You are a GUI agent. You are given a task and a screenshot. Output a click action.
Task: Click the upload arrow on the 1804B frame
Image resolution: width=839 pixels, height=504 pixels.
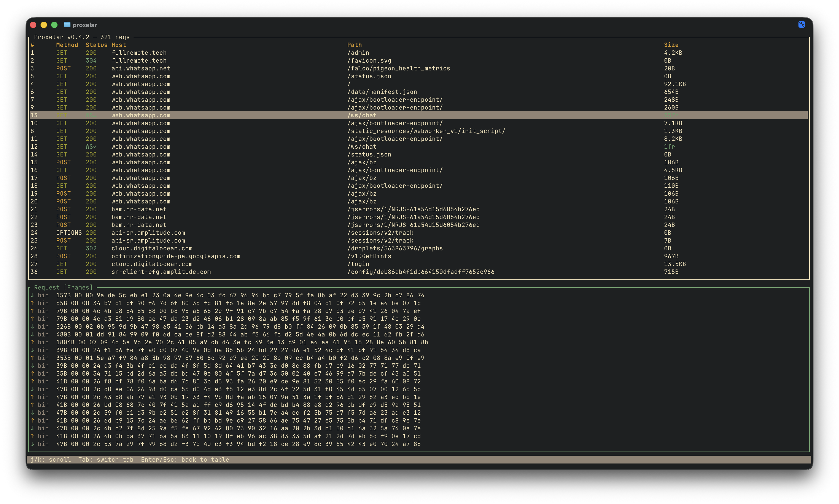click(32, 342)
